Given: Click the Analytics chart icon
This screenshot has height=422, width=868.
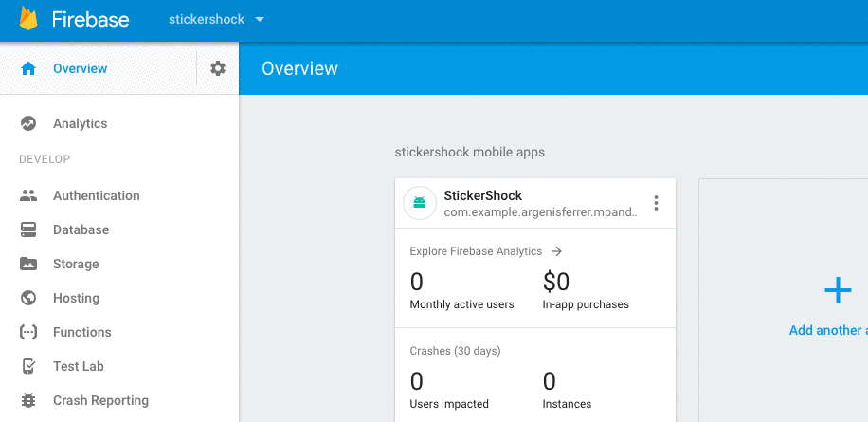Looking at the screenshot, I should point(28,123).
